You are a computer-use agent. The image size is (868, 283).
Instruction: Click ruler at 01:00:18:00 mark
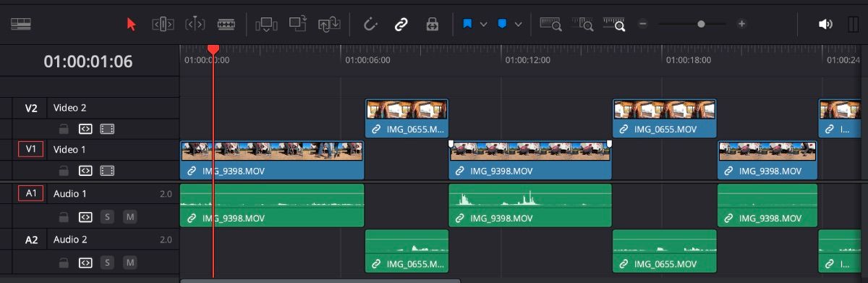coord(688,60)
